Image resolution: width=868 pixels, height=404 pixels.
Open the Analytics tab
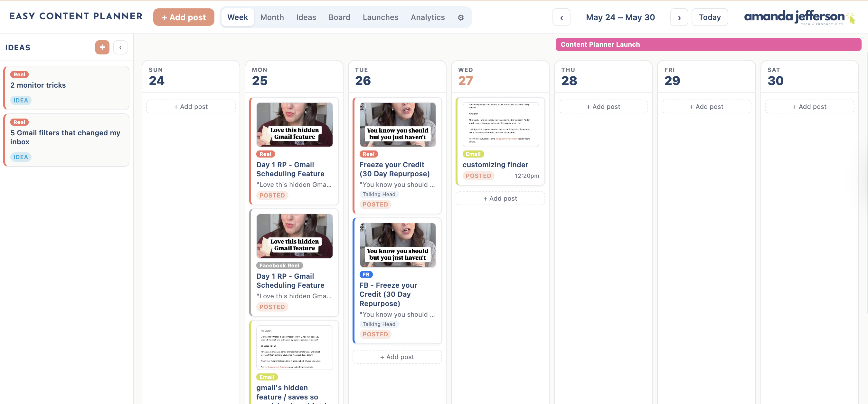point(428,17)
